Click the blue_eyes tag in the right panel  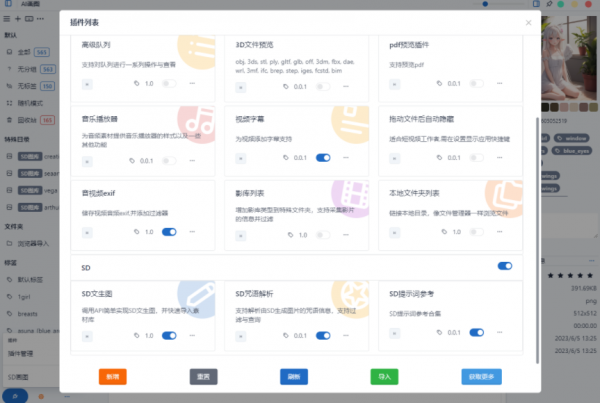[x=572, y=151]
